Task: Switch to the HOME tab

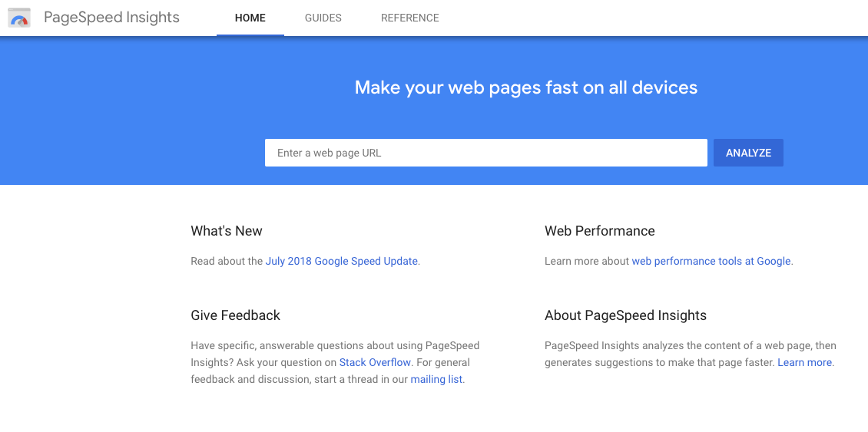Action: click(x=250, y=18)
